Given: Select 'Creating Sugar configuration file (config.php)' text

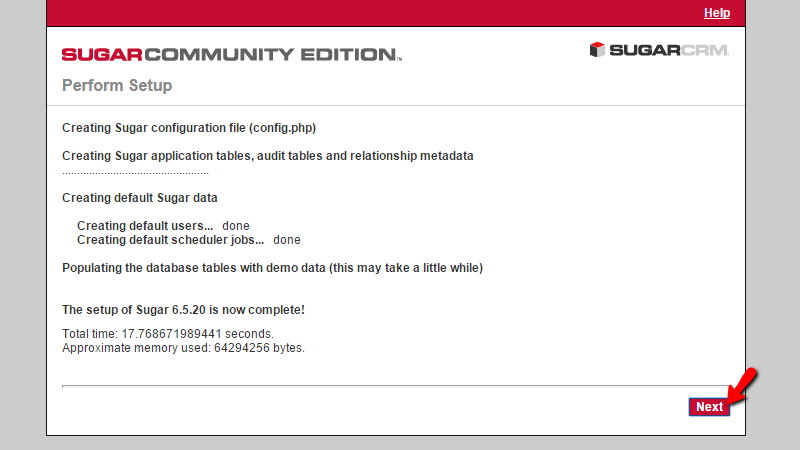Looking at the screenshot, I should tap(189, 128).
